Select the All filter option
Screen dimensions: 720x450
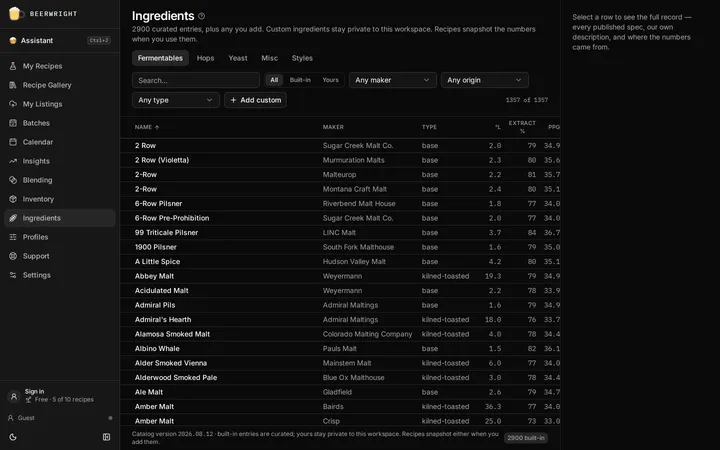tap(274, 80)
